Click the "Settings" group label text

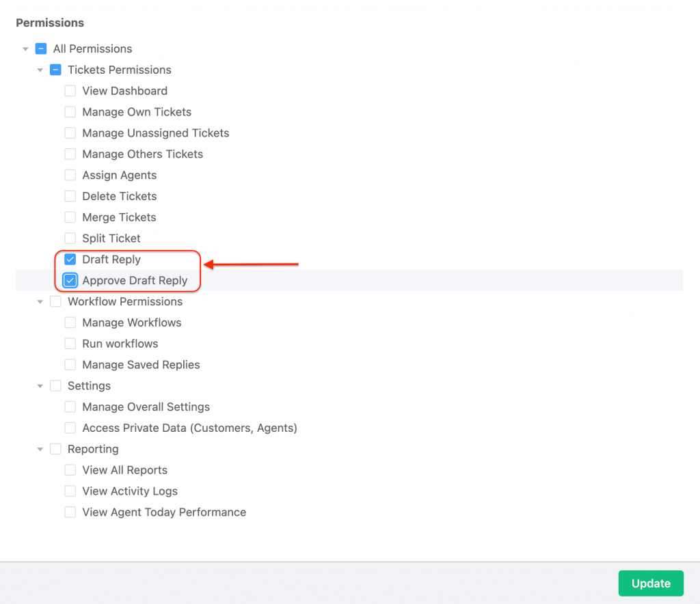(x=90, y=386)
